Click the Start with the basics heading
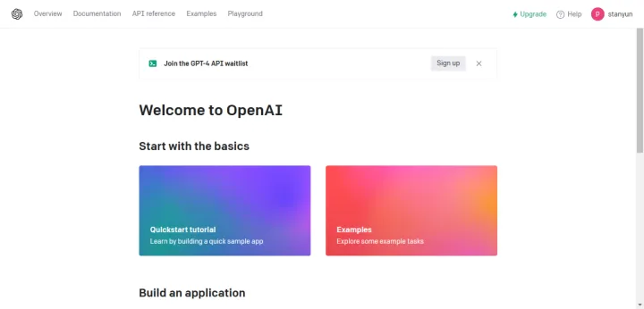The height and width of the screenshot is (309, 644). click(194, 146)
